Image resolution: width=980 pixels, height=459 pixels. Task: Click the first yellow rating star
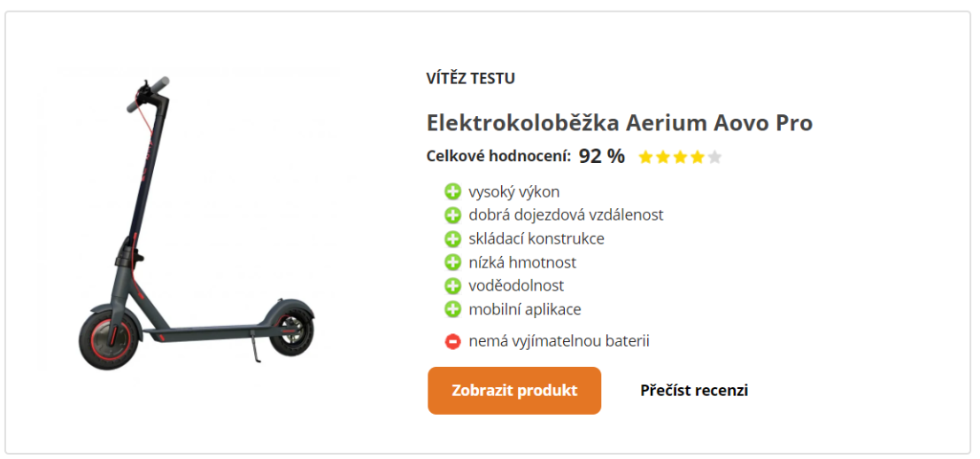click(645, 158)
